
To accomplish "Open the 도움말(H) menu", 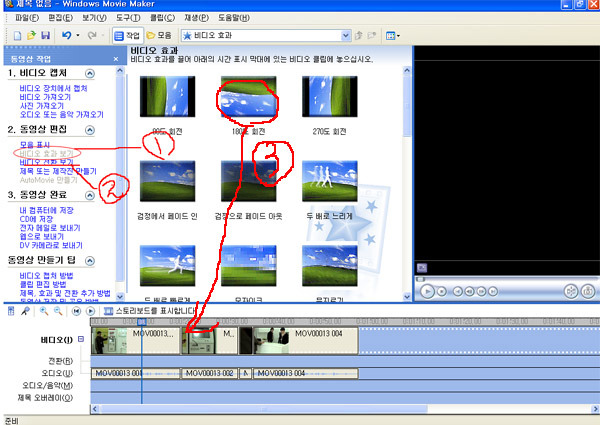I will (234, 18).
